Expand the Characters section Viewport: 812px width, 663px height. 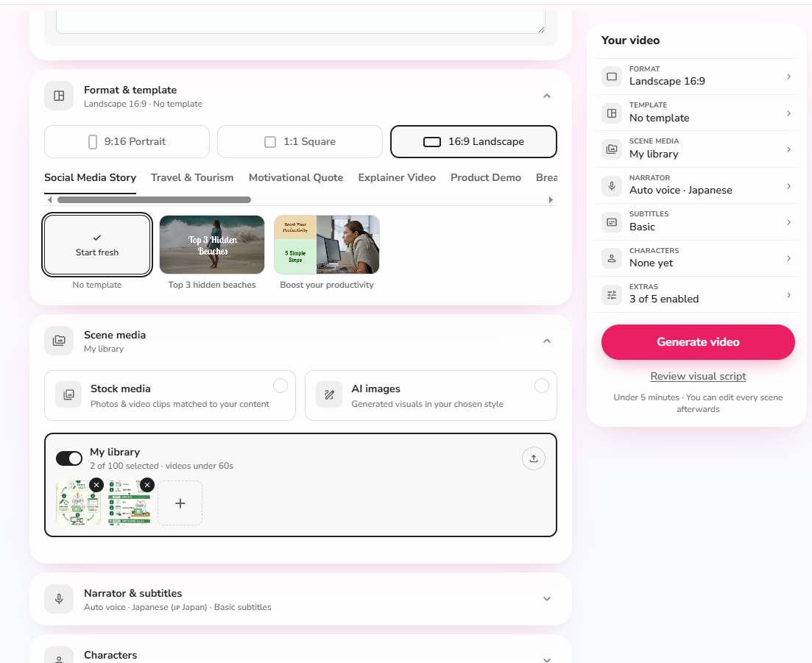(547, 660)
